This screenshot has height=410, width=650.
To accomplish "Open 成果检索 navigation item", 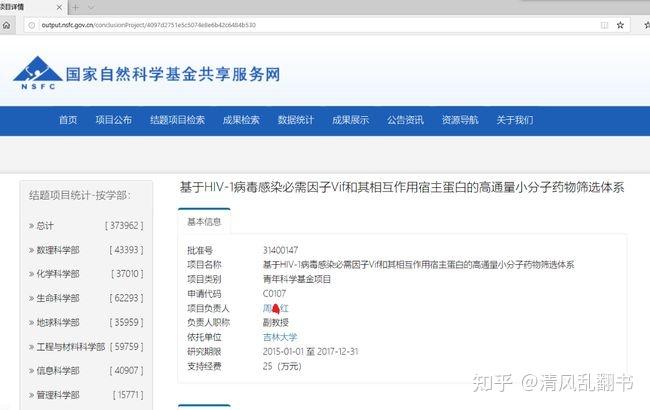I will coord(241,120).
